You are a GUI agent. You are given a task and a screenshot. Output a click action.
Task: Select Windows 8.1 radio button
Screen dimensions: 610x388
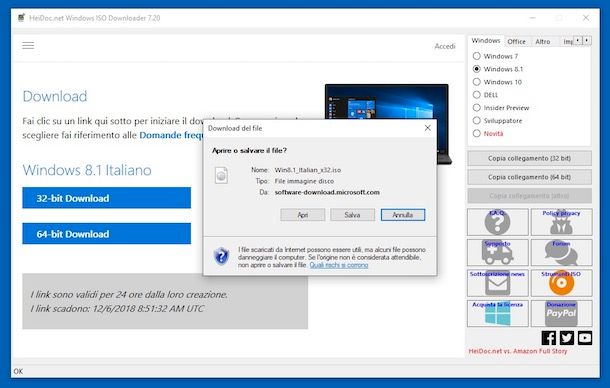[x=477, y=69]
